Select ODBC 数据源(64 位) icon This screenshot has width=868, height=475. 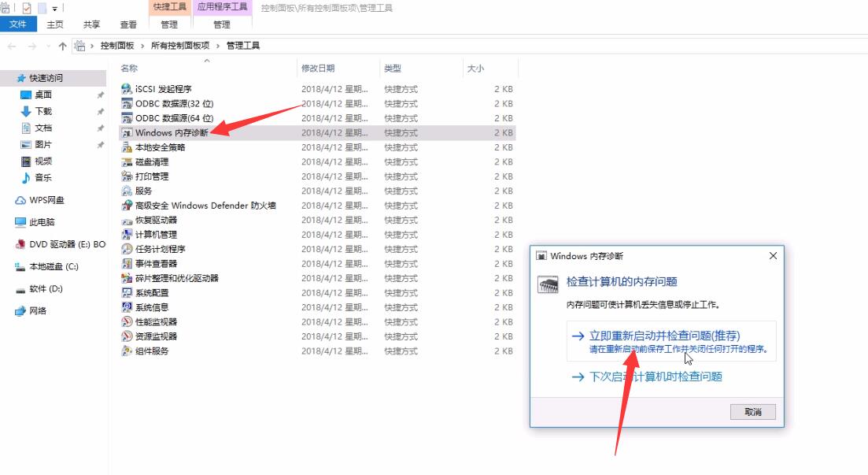pos(127,118)
